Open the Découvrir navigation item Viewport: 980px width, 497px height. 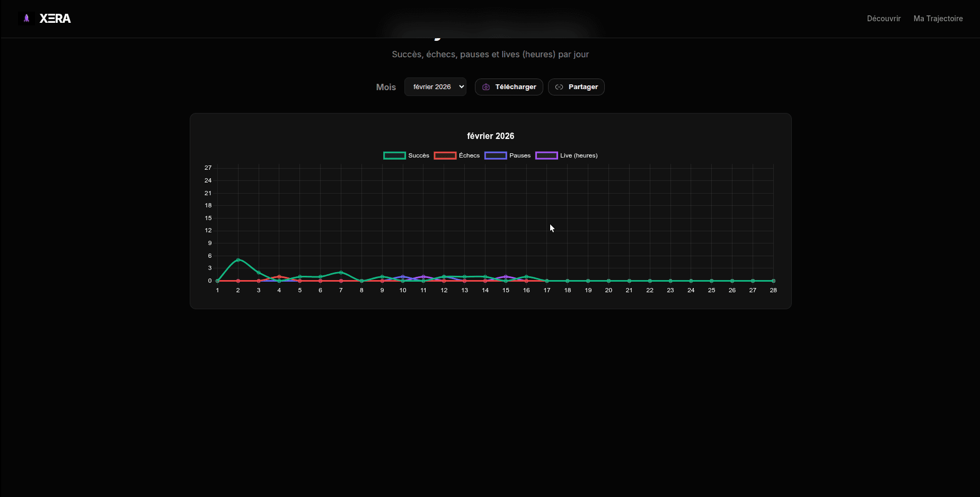[x=883, y=18]
